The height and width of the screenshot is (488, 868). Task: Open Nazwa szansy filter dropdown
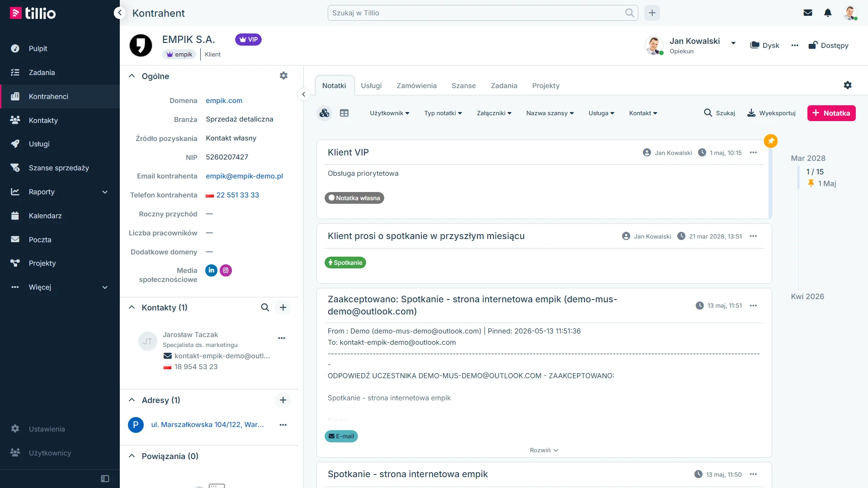click(550, 113)
